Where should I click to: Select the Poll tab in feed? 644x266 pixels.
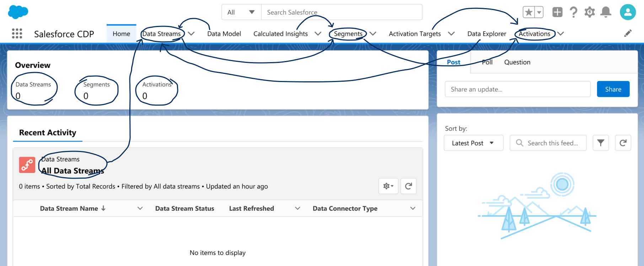pos(487,62)
